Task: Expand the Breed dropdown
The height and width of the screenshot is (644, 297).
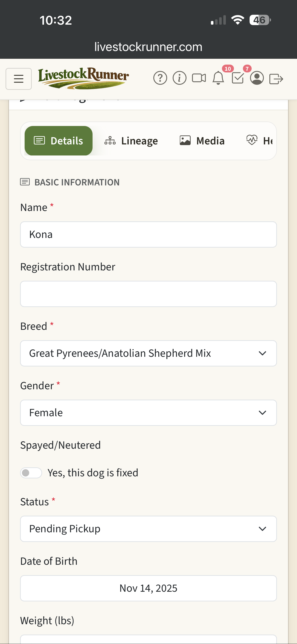Action: pos(148,353)
